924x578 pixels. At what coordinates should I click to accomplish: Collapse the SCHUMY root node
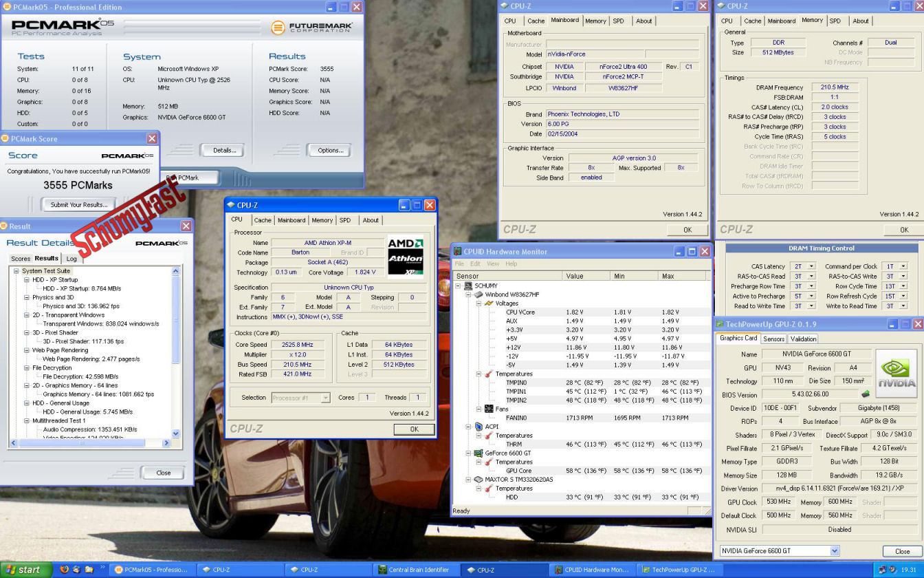pos(459,286)
